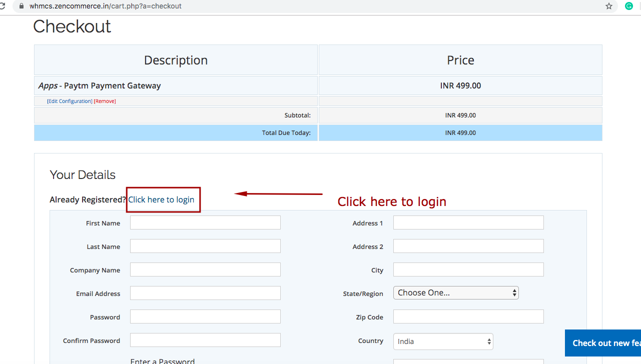641x364 pixels.
Task: Focus the City field
Action: [x=468, y=269]
